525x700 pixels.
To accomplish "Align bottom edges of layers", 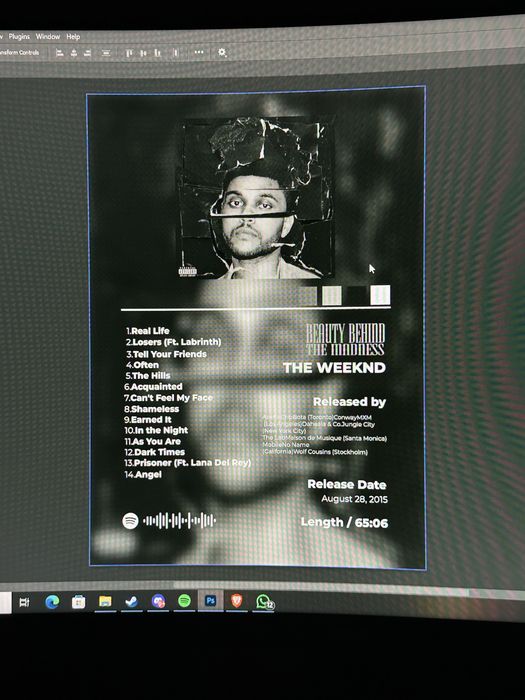I will (157, 53).
